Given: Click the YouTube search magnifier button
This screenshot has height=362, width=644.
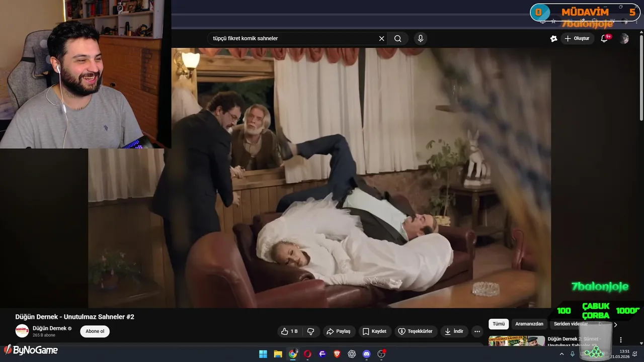Looking at the screenshot, I should click(398, 38).
